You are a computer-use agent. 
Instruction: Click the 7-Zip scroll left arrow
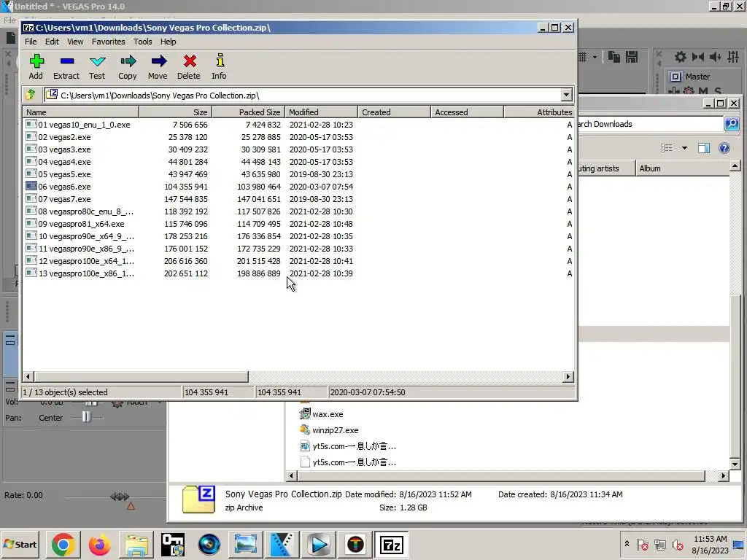point(28,377)
